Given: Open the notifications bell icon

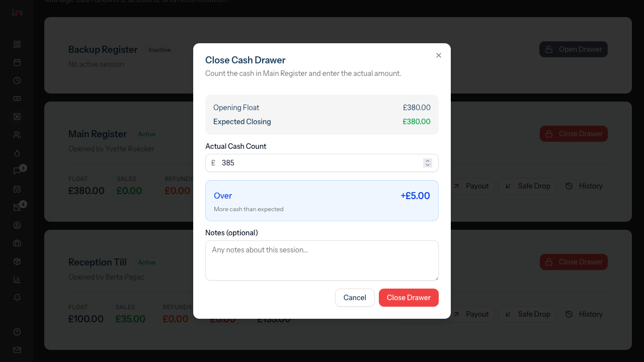Looking at the screenshot, I should 17,298.
